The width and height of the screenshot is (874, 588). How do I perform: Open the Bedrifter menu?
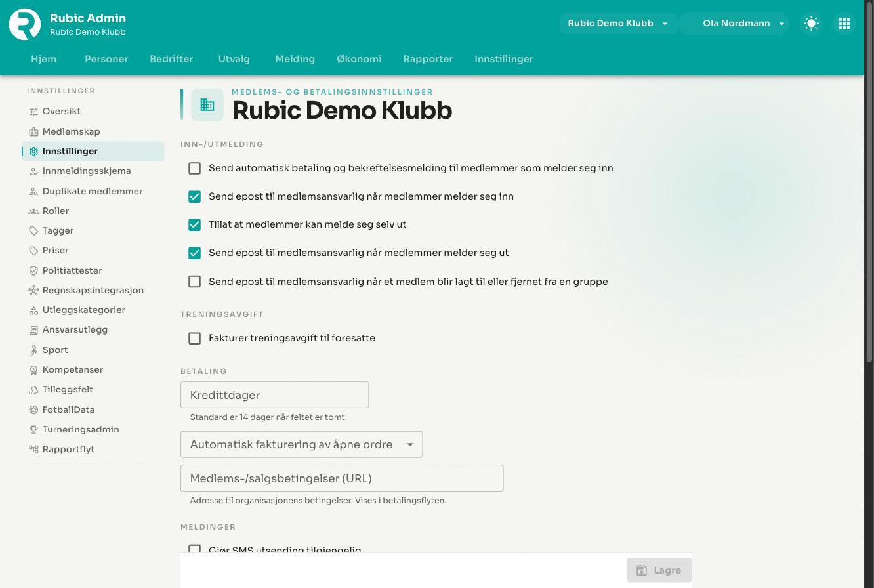[171, 59]
